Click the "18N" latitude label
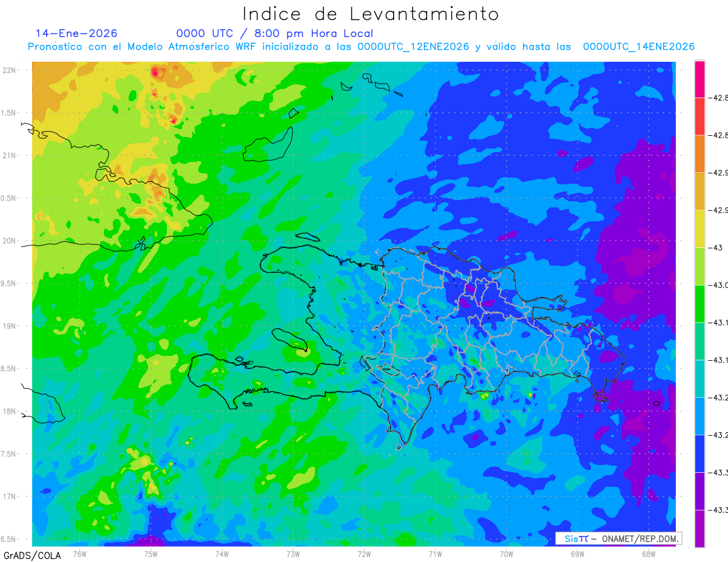This screenshot has height=562, width=728. click(x=10, y=412)
